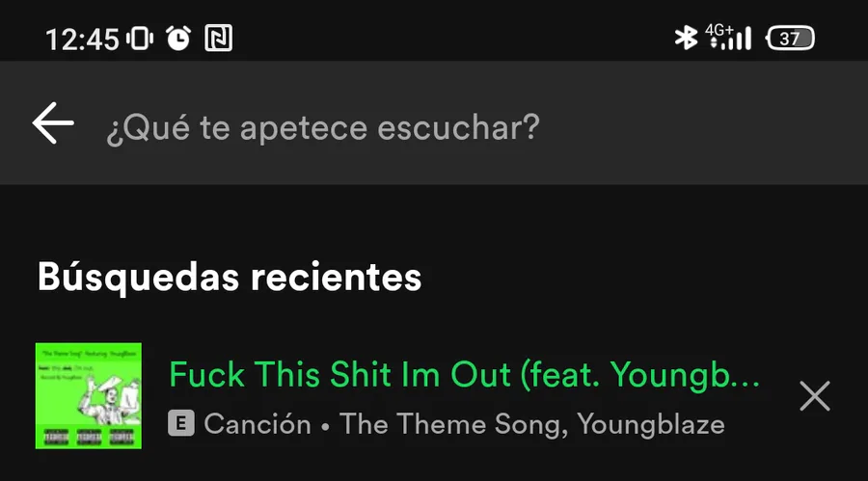Tap the 'Búsquedas recientes' heading

pyautogui.click(x=230, y=277)
